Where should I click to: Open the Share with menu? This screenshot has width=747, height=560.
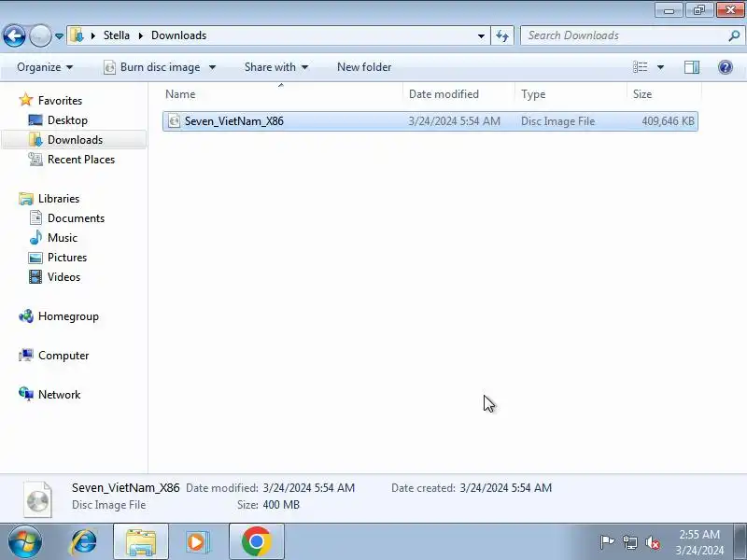point(276,67)
